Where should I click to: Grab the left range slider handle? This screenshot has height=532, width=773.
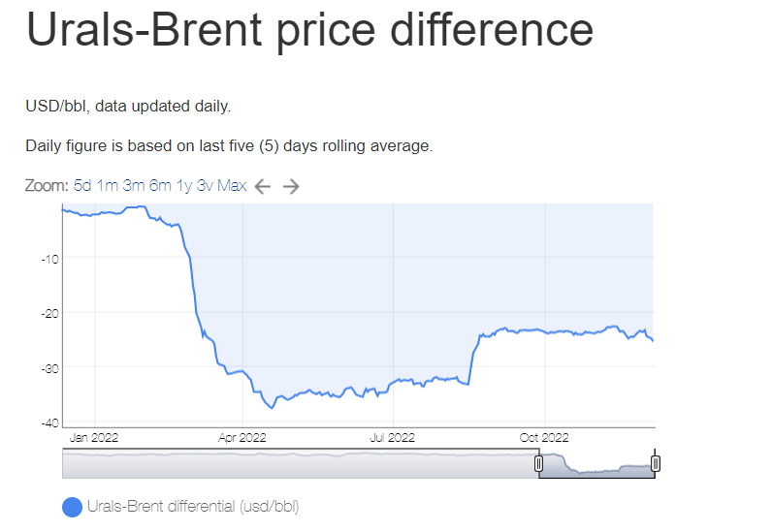[x=539, y=465]
